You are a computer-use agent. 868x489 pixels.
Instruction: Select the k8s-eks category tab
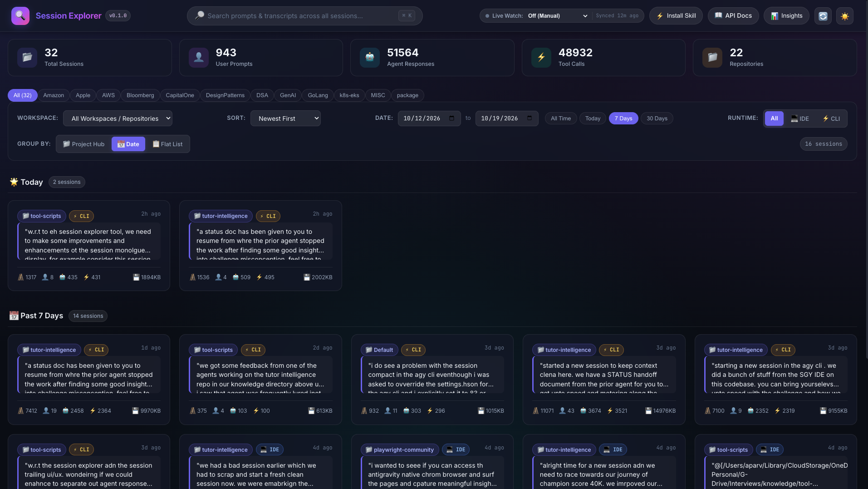349,95
